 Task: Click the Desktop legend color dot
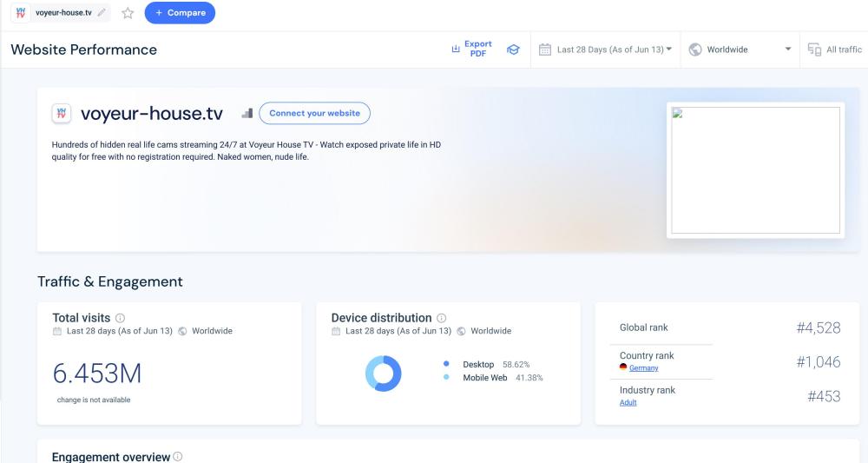(446, 364)
